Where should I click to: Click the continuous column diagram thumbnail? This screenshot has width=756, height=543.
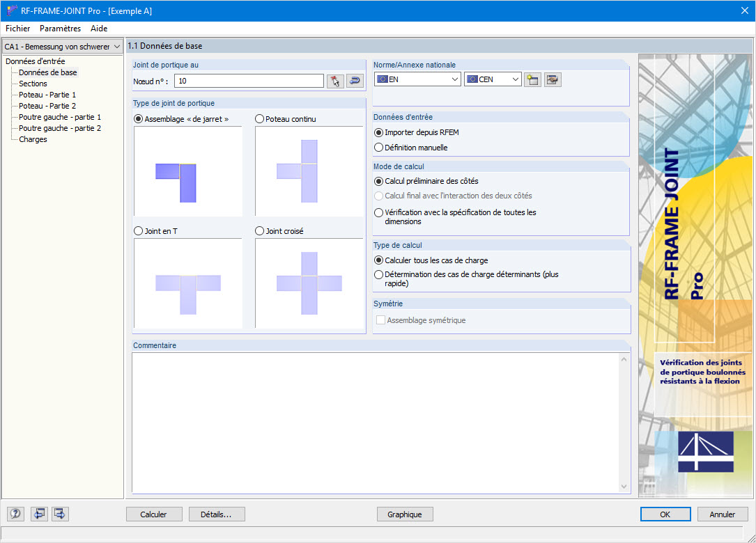(x=309, y=171)
